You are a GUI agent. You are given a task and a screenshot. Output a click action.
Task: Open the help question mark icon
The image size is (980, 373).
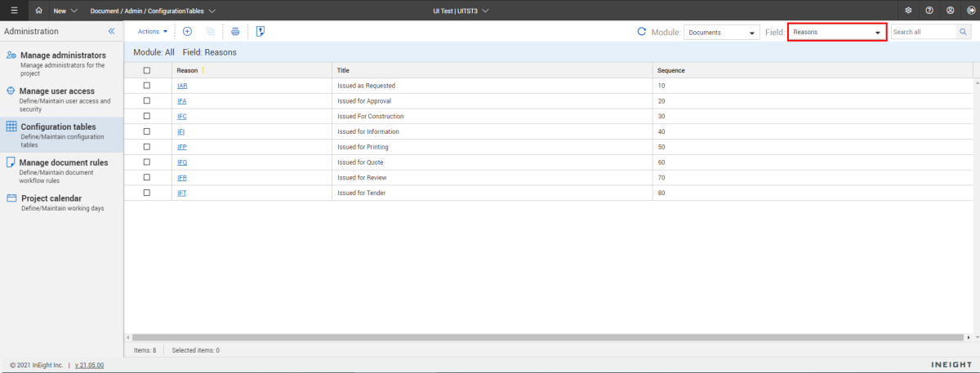[929, 11]
